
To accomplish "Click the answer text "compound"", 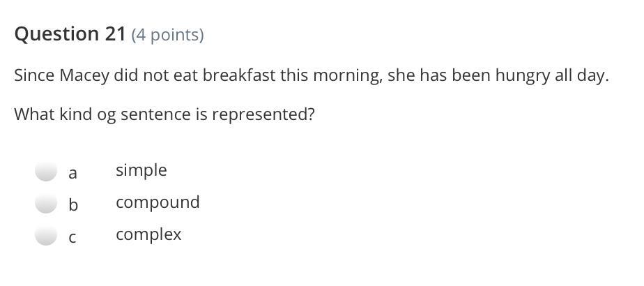I will pos(158,202).
